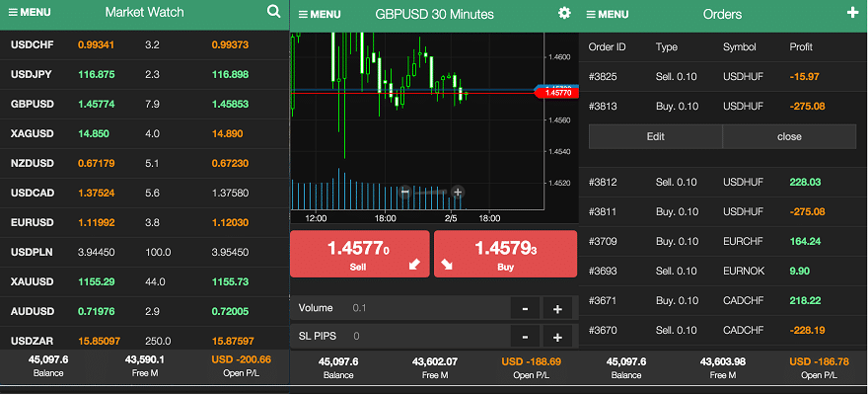Open the Orders panel MENU
Screen dimensions: 868x395
pos(607,14)
